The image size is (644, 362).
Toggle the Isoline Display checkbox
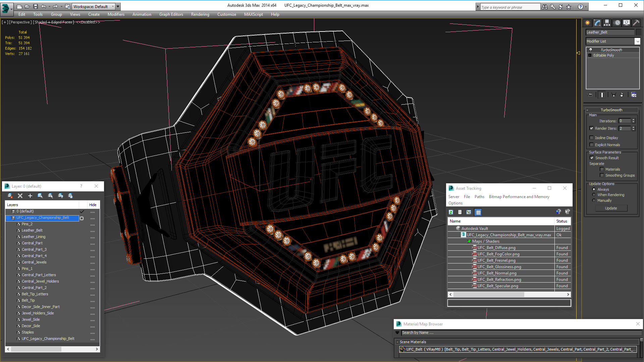pos(592,138)
